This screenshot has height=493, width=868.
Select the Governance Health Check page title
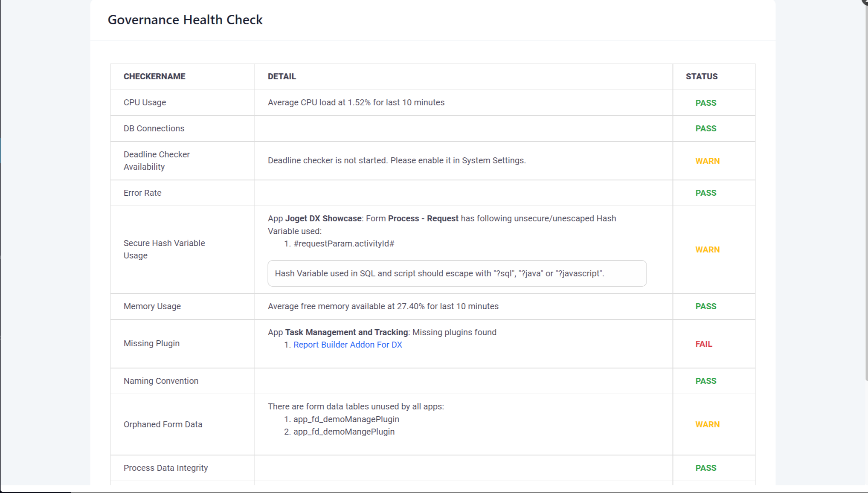point(185,20)
